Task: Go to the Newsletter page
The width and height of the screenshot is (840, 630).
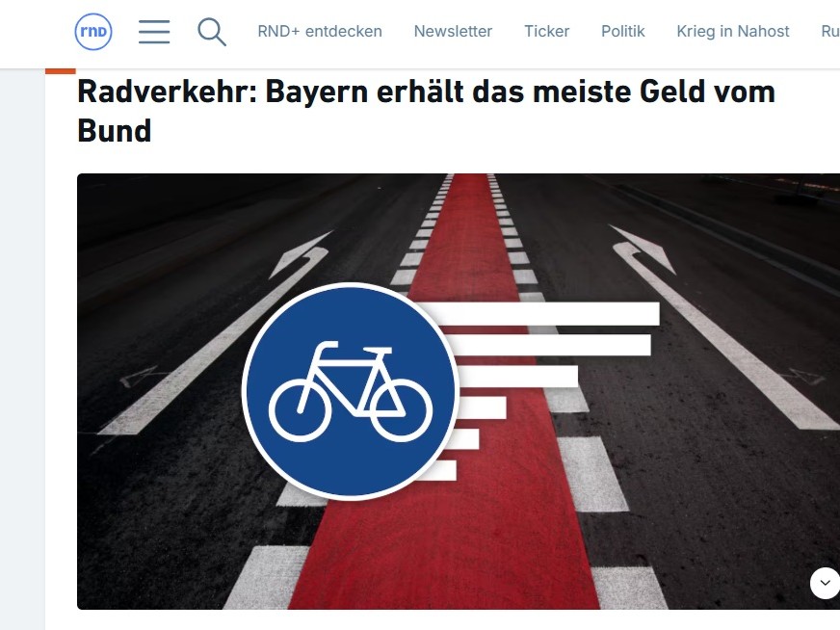Action: pyautogui.click(x=453, y=31)
